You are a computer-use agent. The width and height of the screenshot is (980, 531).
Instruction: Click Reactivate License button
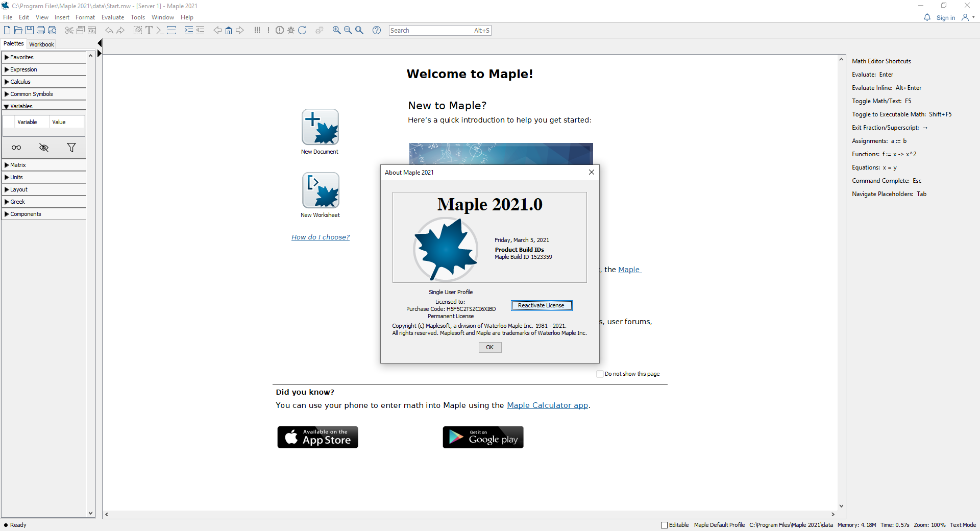tap(542, 305)
